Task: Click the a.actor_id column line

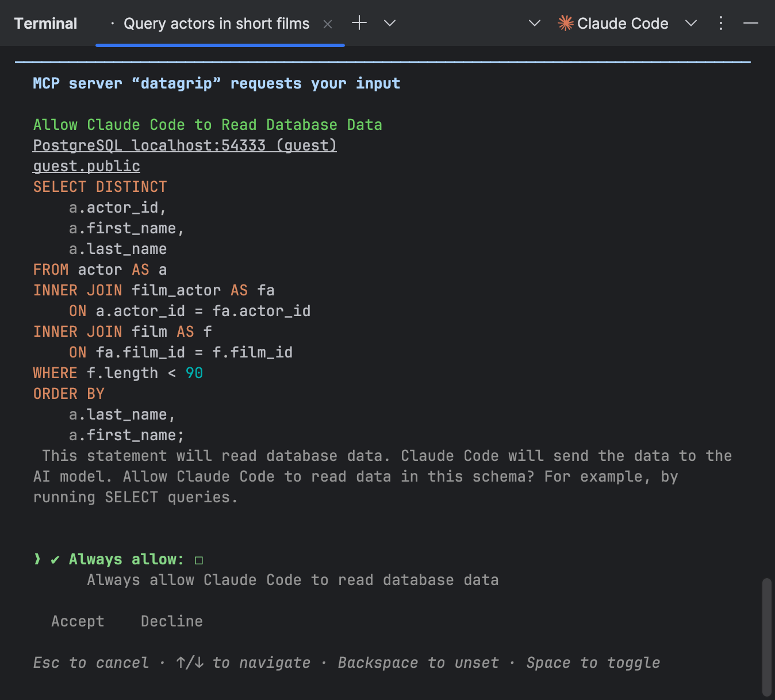Action: click(118, 207)
